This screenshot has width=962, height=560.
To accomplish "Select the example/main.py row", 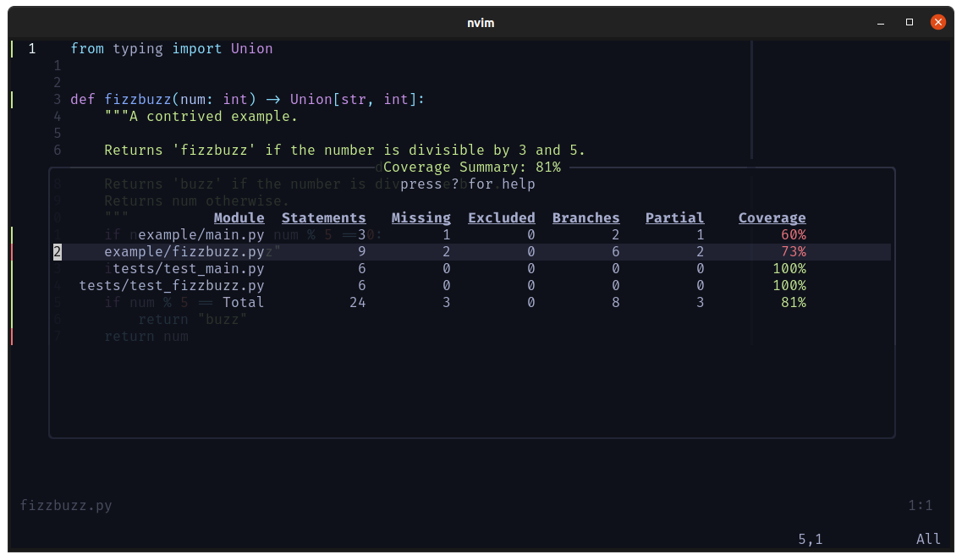I will 472,235.
